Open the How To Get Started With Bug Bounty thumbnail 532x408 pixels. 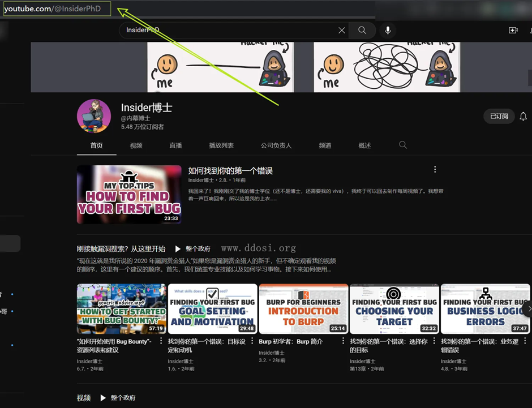tap(122, 309)
